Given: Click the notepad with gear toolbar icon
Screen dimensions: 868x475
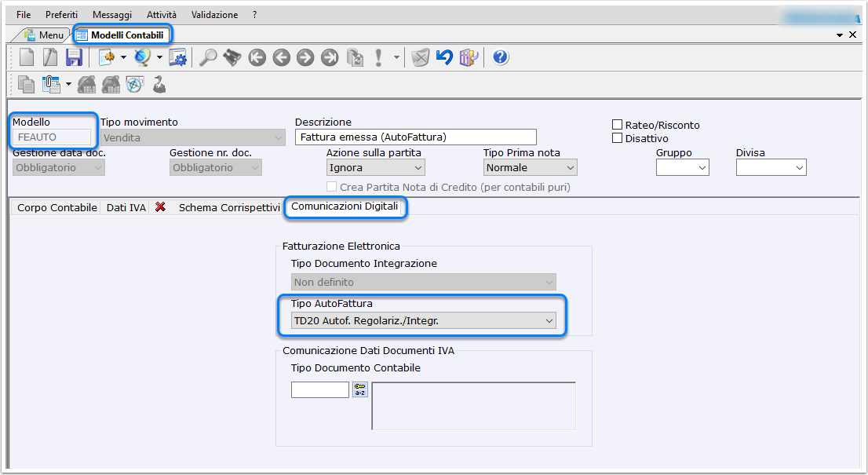Looking at the screenshot, I should coord(106,57).
